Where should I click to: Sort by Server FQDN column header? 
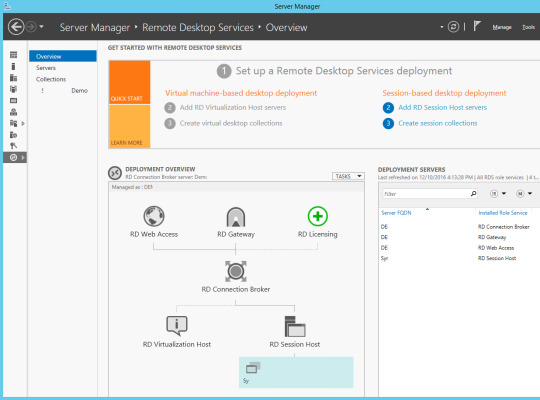click(x=396, y=213)
